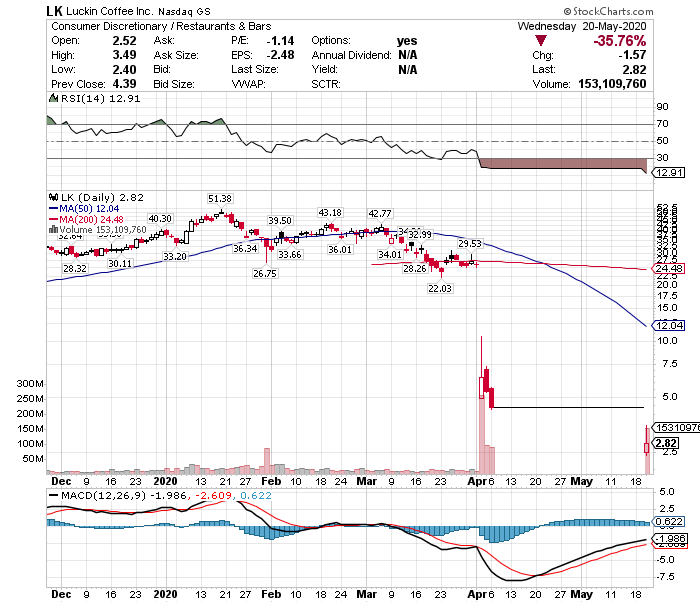Click the RSI indicator icon beside RSI(14)
The height and width of the screenshot is (603, 700).
[x=53, y=98]
